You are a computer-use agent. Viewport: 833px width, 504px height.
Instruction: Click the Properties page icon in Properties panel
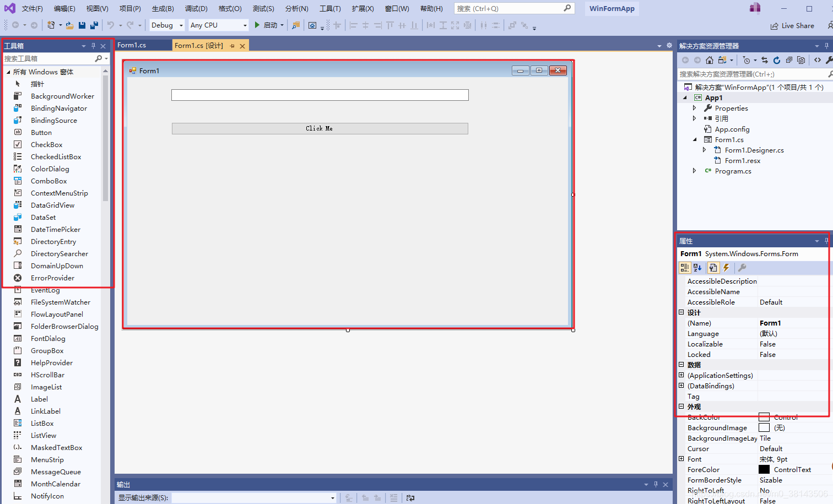[713, 268]
